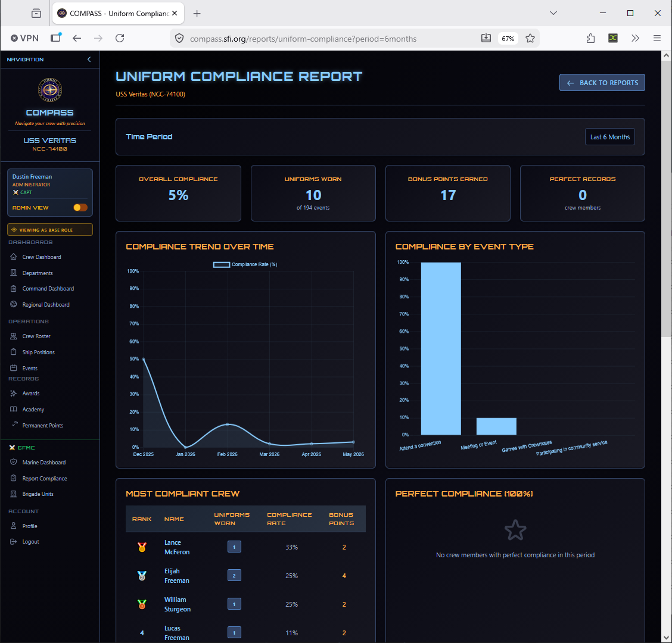Click the Dustin Freeman user card
The image size is (672, 643).
click(49, 192)
